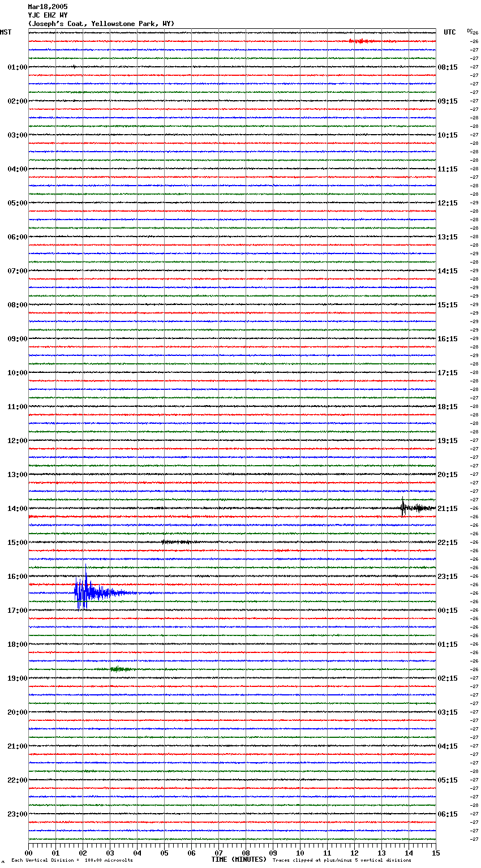
Task: Select the 18:00 MST time label
Action: [x=18, y=644]
